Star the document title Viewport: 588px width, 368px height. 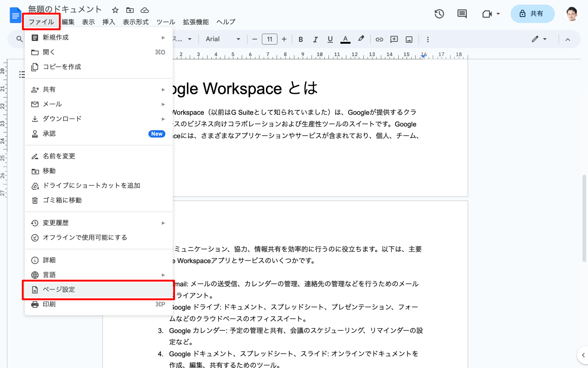coord(115,10)
